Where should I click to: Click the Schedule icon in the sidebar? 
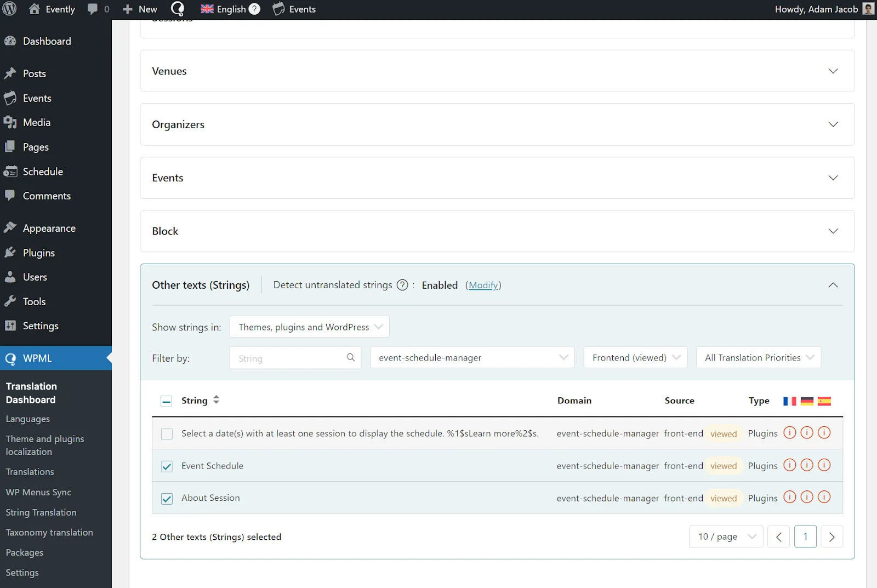coord(11,172)
